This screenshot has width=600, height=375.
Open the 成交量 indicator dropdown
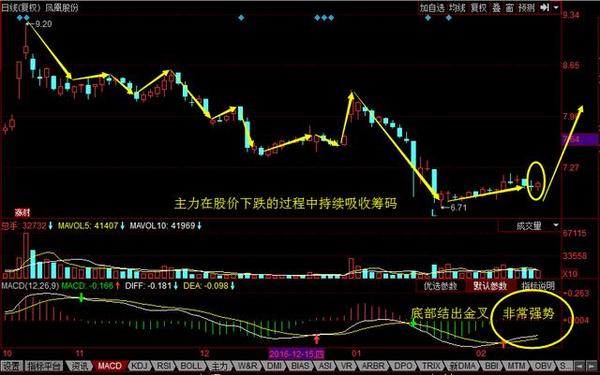pyautogui.click(x=529, y=226)
